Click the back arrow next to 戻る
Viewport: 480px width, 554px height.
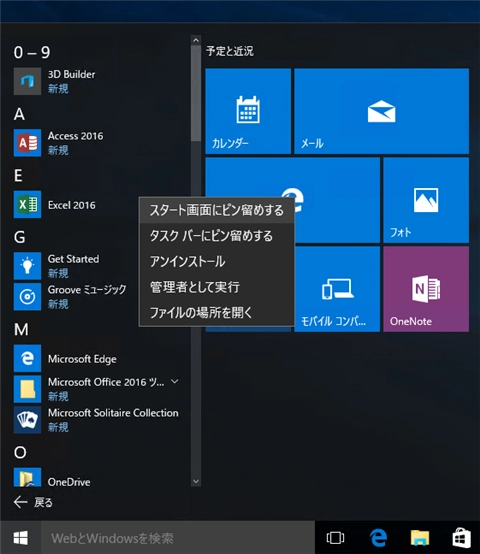pos(20,502)
